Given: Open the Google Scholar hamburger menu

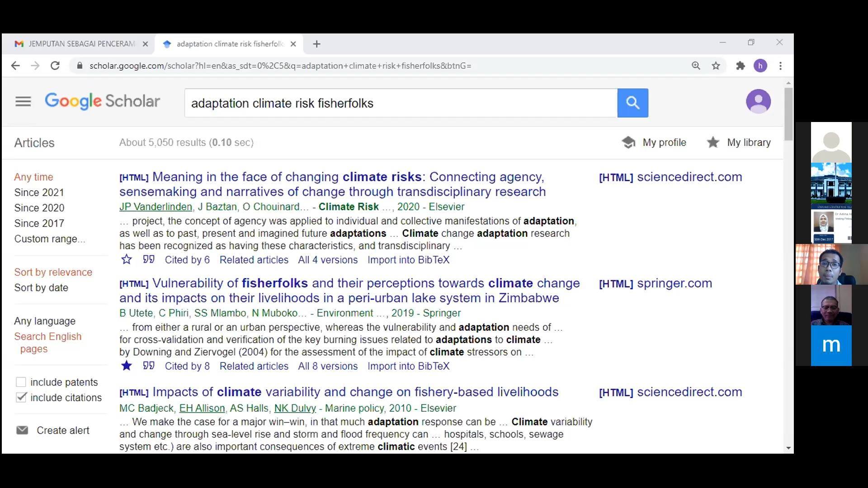Looking at the screenshot, I should [23, 102].
